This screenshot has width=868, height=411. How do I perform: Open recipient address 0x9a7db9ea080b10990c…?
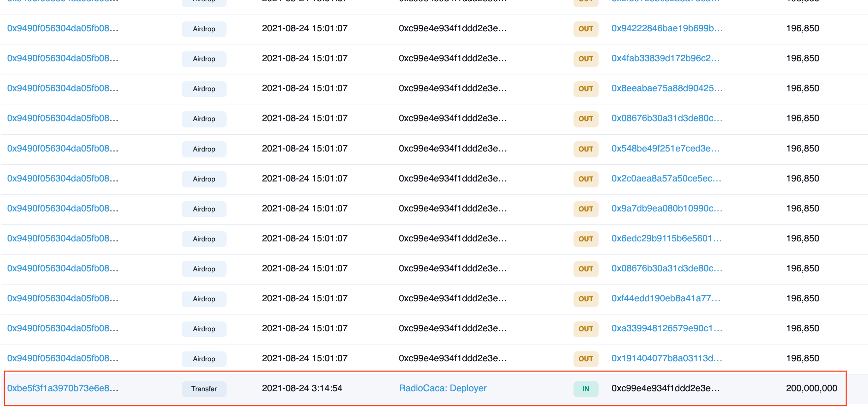666,208
